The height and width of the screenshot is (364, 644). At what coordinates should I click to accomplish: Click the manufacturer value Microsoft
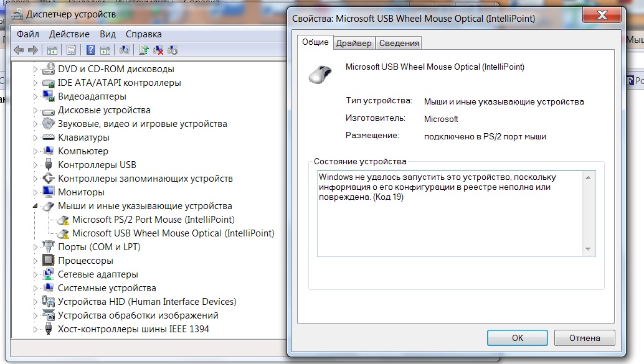point(441,119)
